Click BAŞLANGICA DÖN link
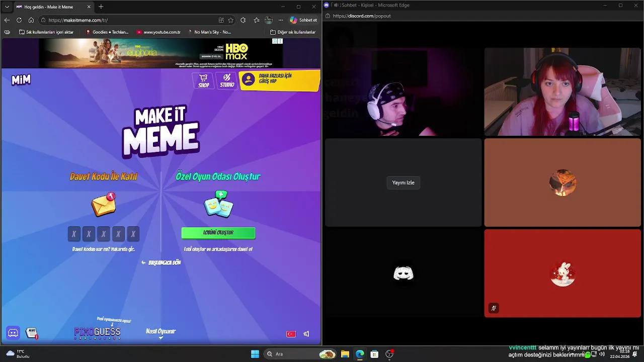Screen dimensions: 644x362 click(x=161, y=262)
